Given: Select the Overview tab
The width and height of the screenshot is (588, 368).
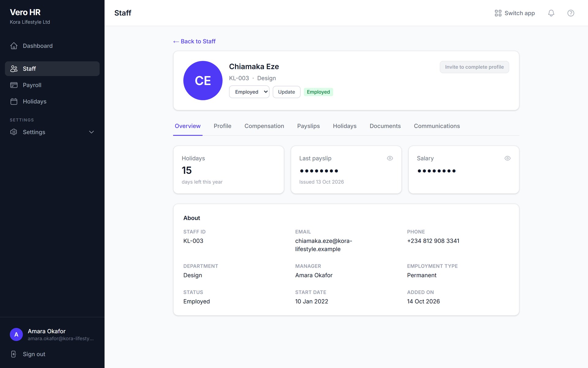Looking at the screenshot, I should pyautogui.click(x=188, y=126).
